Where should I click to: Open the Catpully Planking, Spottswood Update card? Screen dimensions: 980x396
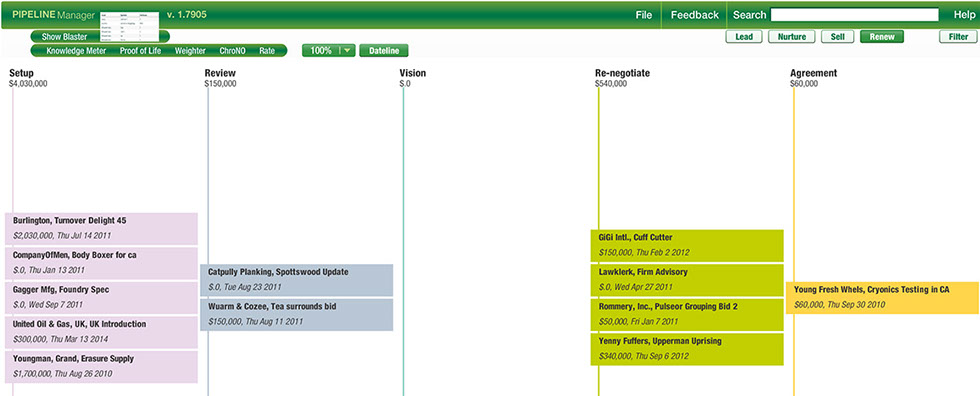point(296,280)
